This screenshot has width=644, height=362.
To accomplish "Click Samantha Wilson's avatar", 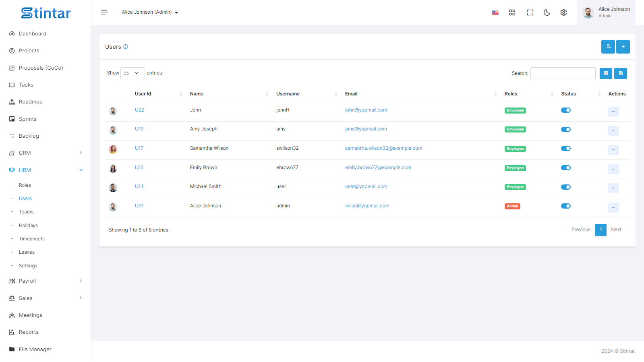I will [113, 149].
